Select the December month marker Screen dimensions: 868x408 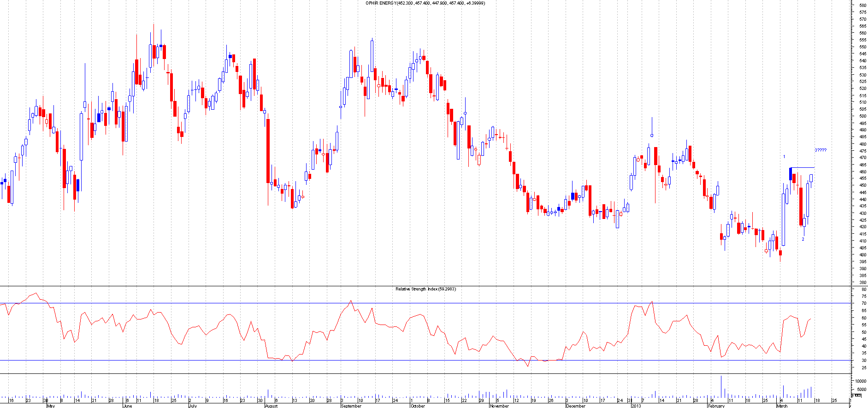click(575, 406)
